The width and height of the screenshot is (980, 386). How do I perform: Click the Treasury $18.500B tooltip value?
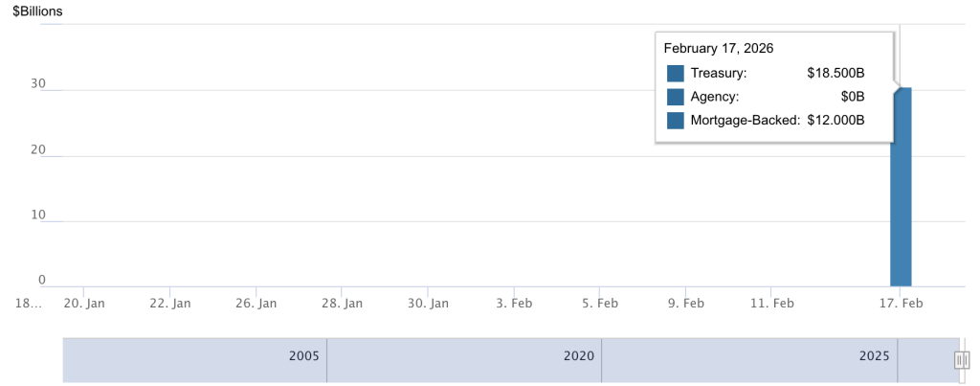coord(835,73)
